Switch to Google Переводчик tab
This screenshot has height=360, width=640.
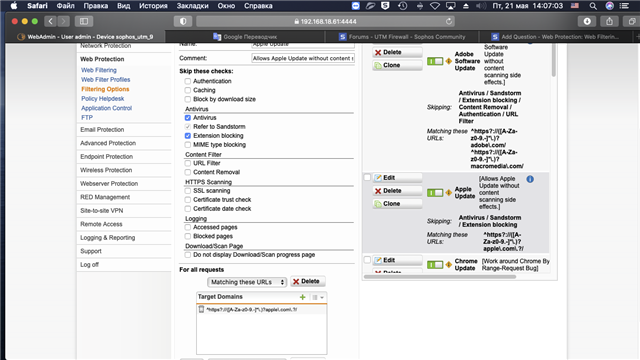(245, 37)
